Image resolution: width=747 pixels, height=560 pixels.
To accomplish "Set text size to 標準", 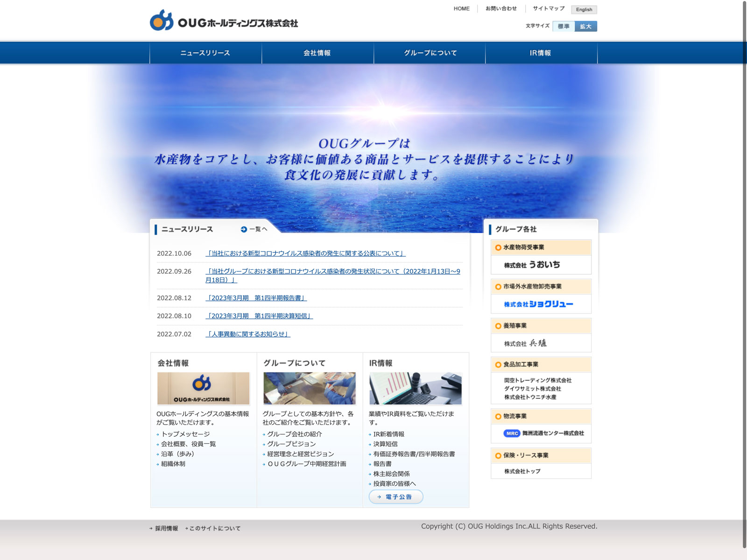I will point(564,26).
